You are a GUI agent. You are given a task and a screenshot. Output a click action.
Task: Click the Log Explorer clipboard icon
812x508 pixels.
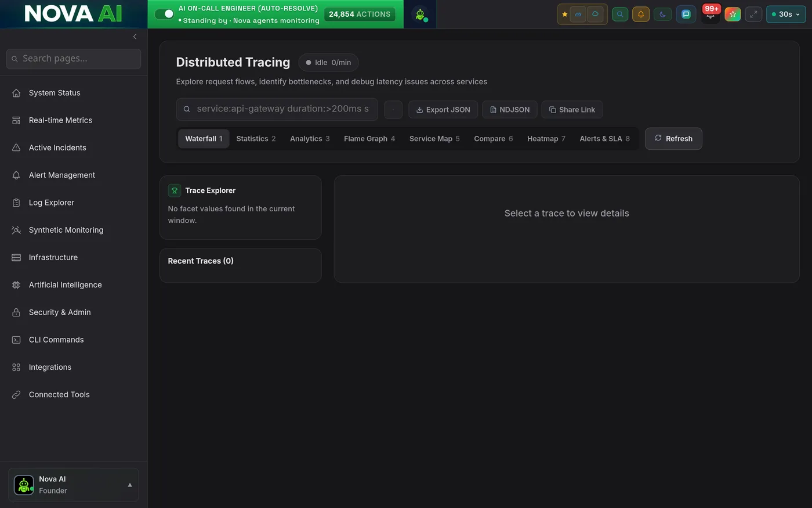(x=16, y=203)
